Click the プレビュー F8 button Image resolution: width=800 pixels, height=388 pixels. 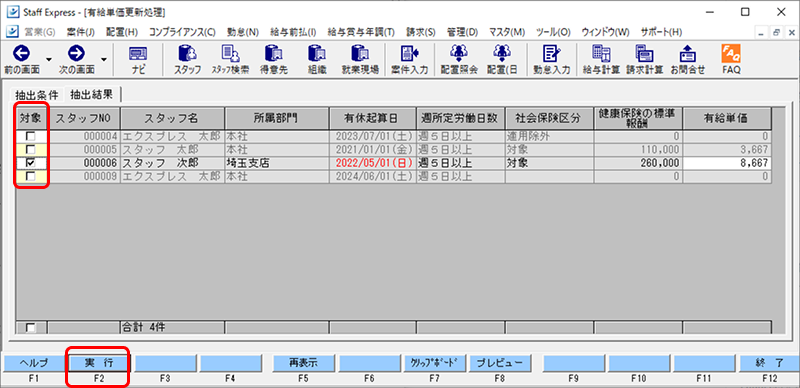pyautogui.click(x=499, y=363)
